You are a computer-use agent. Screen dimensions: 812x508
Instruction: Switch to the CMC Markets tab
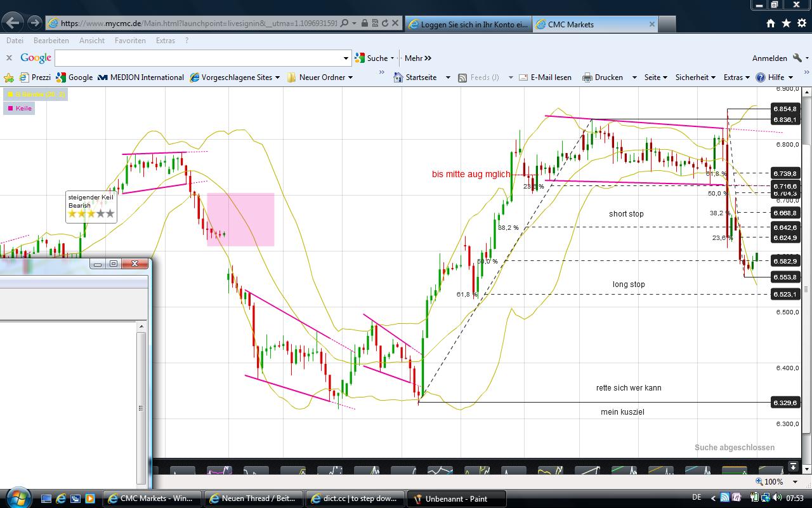click(x=596, y=24)
